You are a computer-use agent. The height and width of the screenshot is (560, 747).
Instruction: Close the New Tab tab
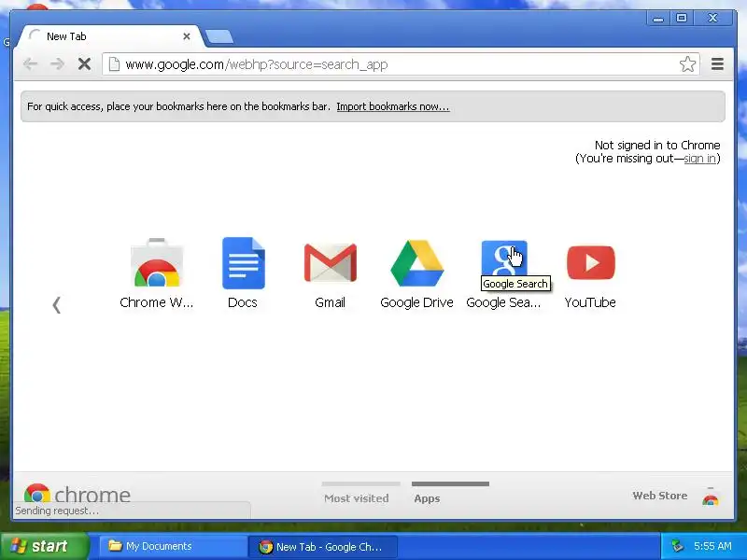[186, 36]
